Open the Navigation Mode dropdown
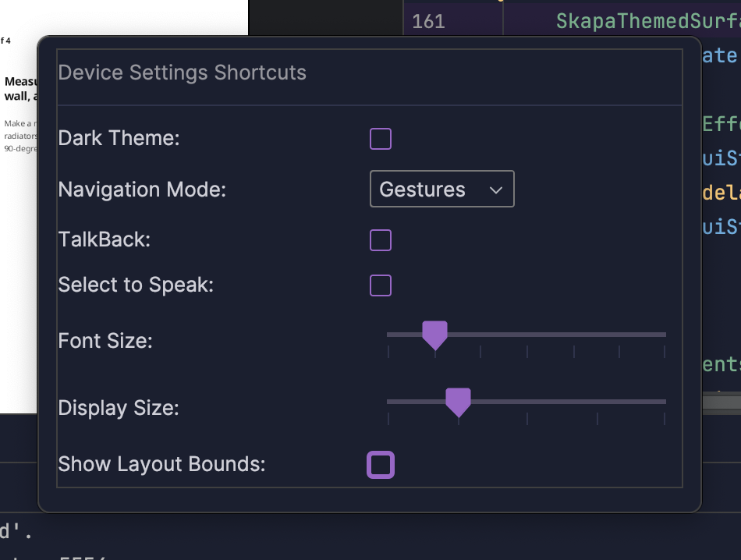 click(x=441, y=190)
